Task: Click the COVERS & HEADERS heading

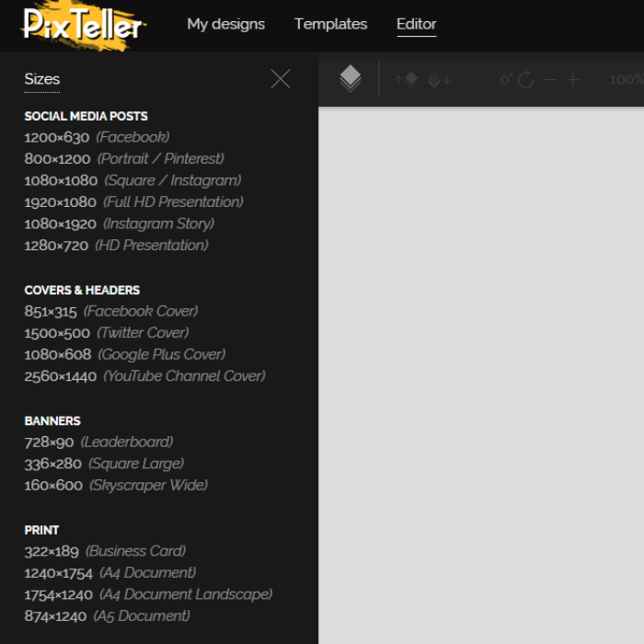Action: point(82,291)
